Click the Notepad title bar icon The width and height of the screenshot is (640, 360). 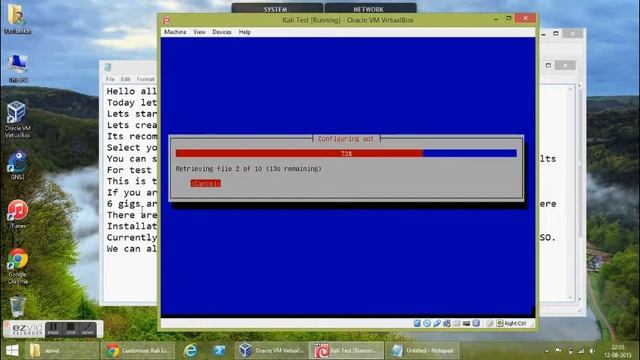[x=108, y=67]
